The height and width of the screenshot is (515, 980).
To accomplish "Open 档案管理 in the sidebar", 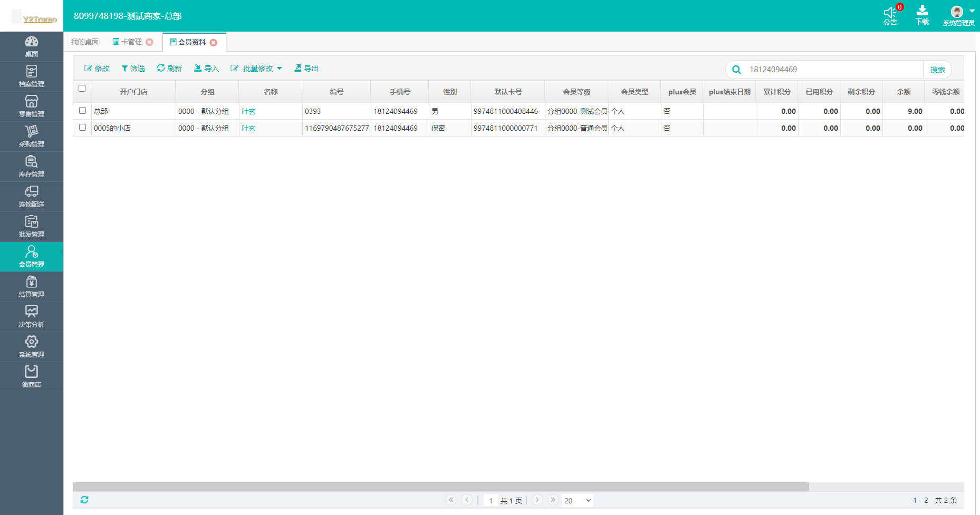I will (x=32, y=76).
